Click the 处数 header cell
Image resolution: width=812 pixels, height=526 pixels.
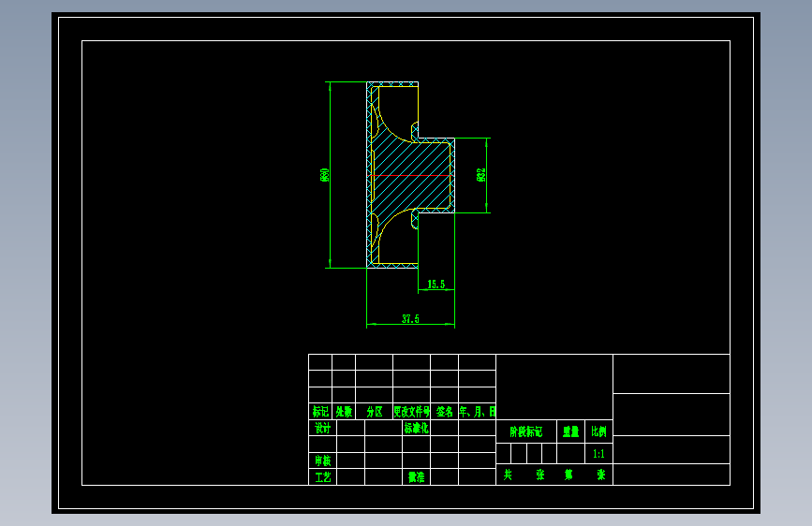[344, 412]
